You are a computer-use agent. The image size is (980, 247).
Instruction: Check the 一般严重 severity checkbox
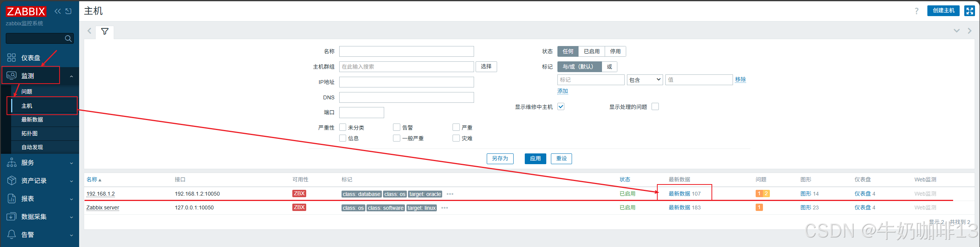tap(397, 138)
